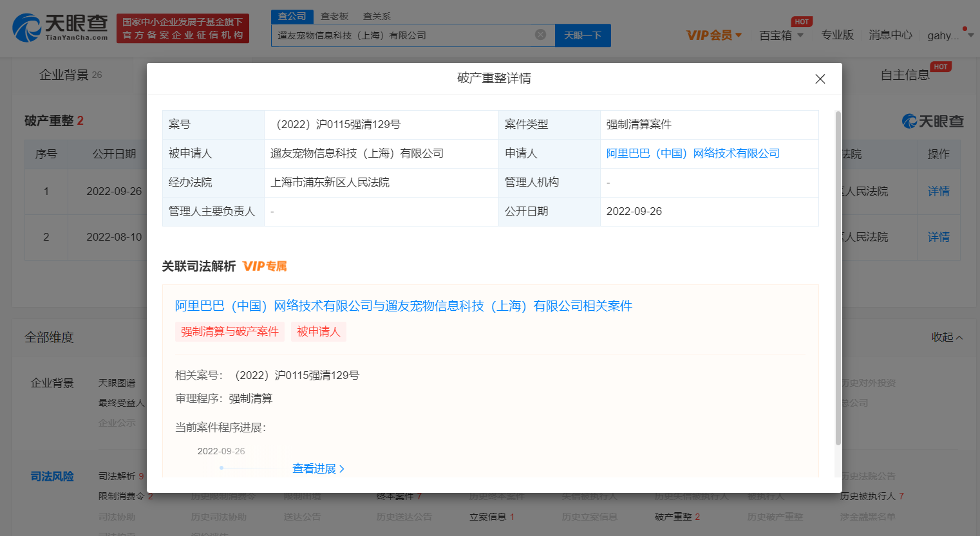Clear the search box text

(541, 35)
